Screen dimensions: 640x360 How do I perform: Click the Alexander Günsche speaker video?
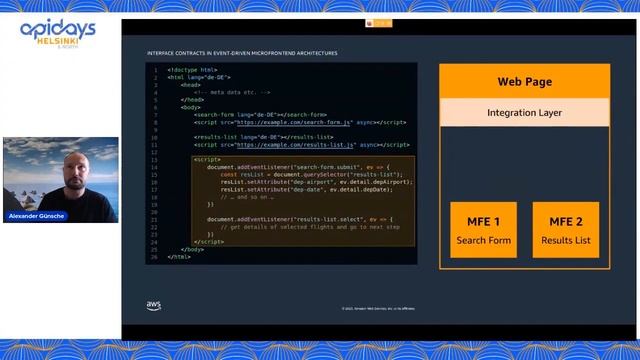[x=61, y=180]
